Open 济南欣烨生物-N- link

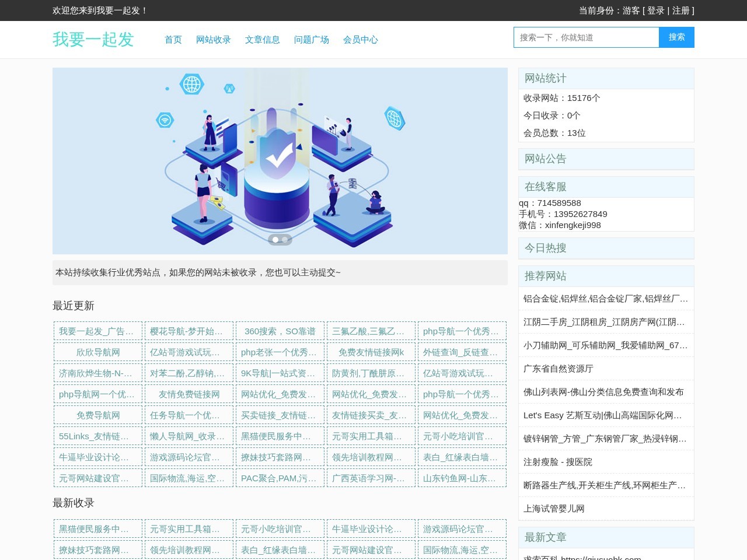[98, 373]
